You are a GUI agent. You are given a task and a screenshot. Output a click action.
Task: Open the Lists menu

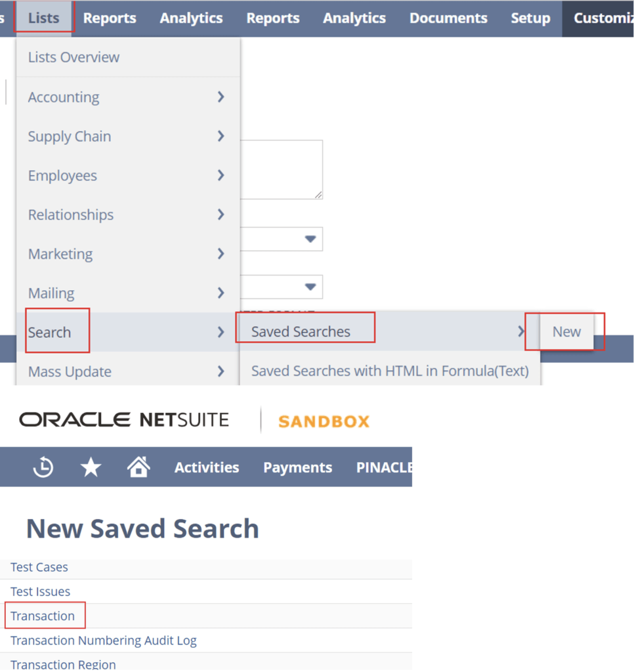click(44, 18)
